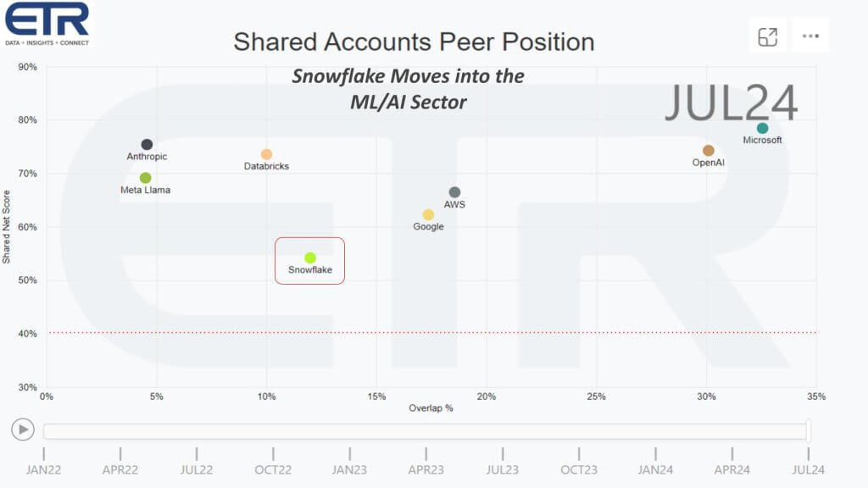Select the Meta Llama data point

[145, 178]
